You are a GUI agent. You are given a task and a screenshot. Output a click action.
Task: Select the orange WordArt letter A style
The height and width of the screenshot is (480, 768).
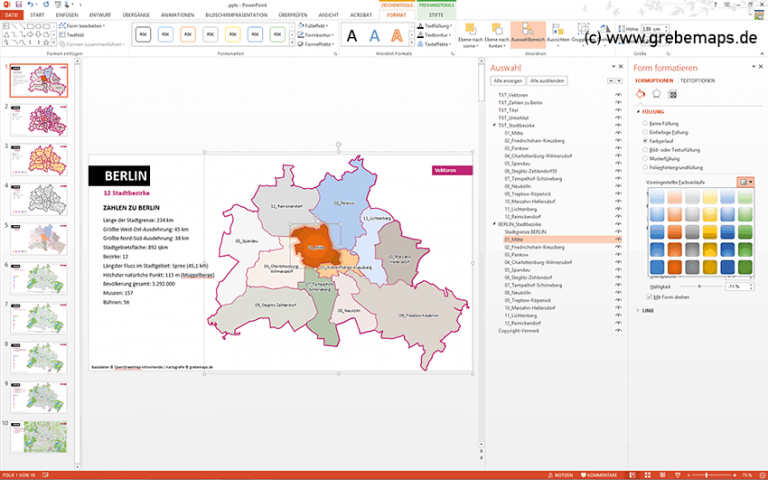click(x=396, y=35)
